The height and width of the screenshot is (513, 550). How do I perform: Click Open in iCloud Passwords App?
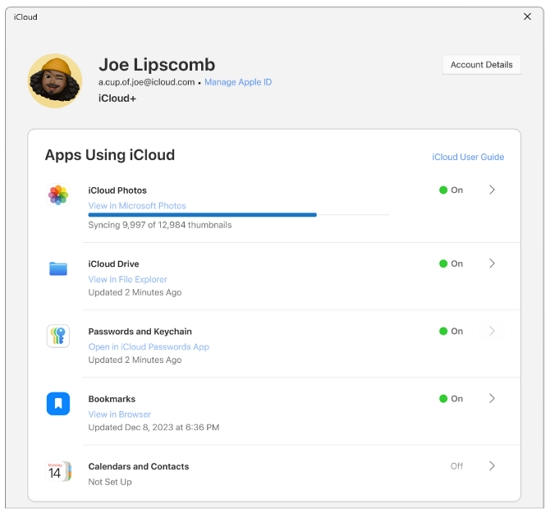coord(149,347)
